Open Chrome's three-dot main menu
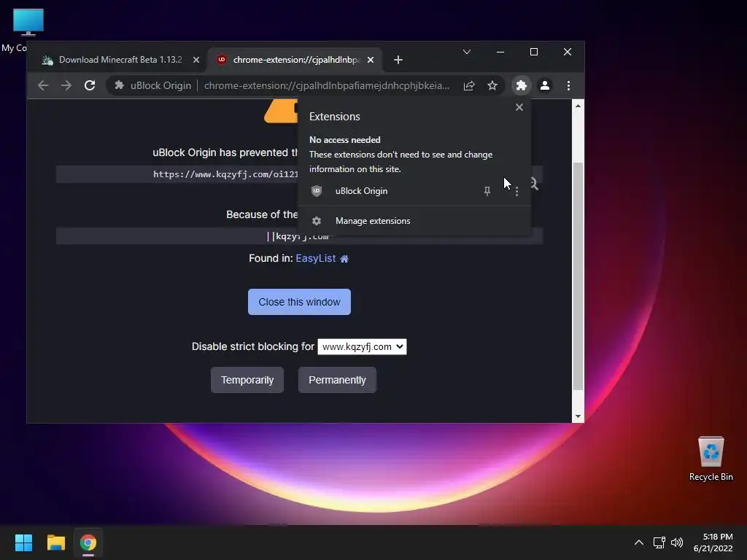The width and height of the screenshot is (747, 560). pos(568,86)
